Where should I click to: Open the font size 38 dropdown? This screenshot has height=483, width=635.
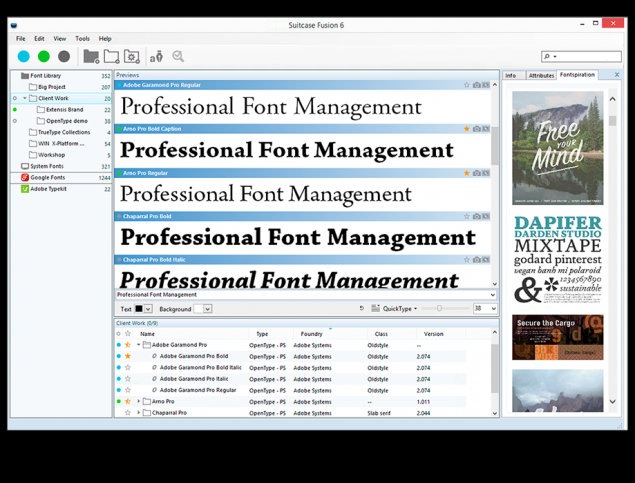pos(494,309)
